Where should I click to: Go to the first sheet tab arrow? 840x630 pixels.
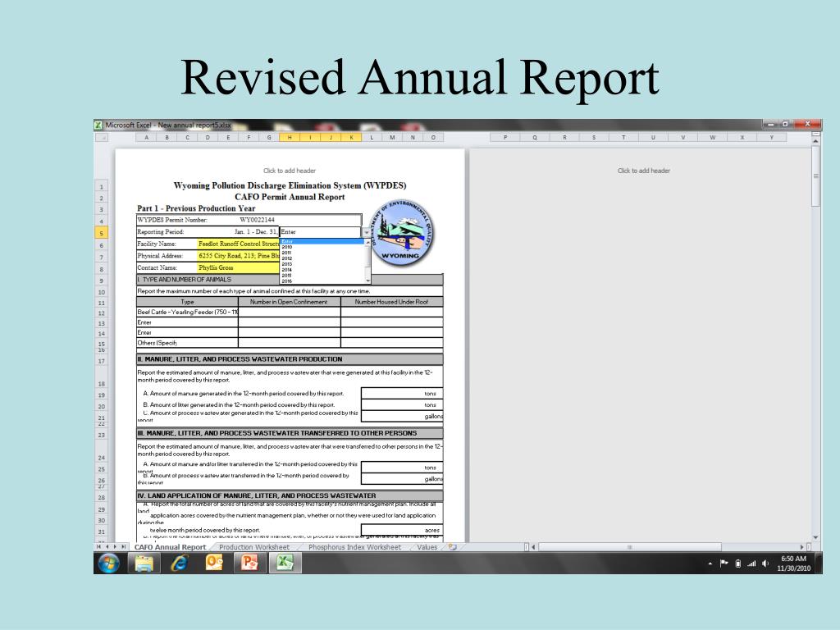point(98,547)
